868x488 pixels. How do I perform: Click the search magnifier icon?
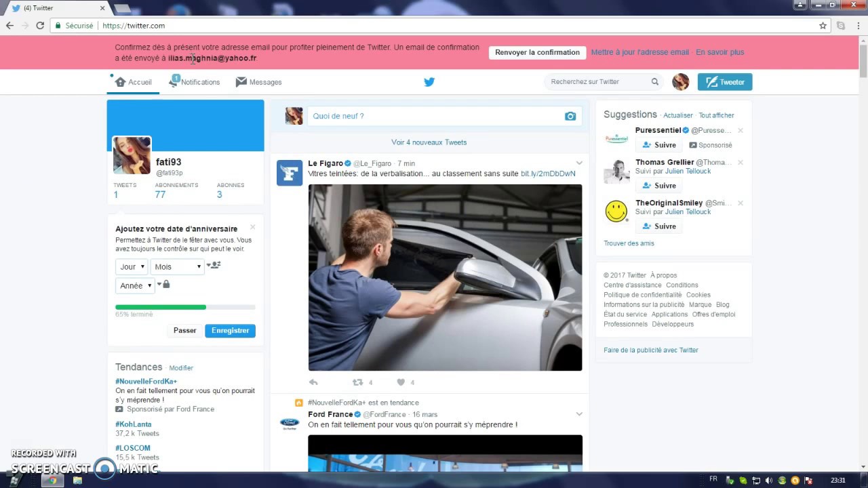(x=655, y=82)
